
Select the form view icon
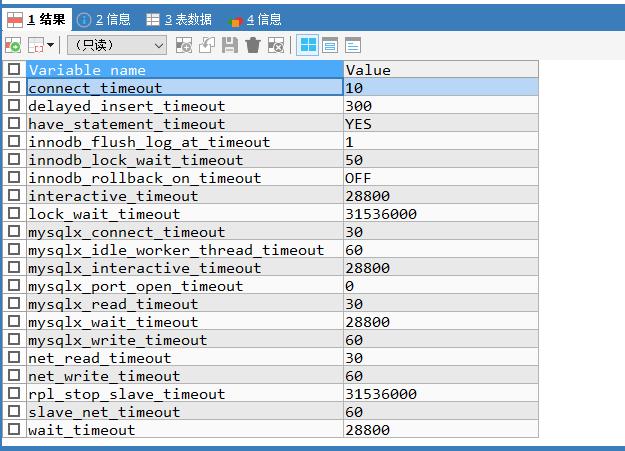[x=330, y=45]
